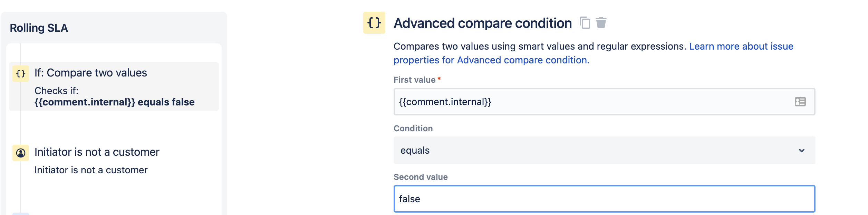Open the Condition dropdown showing equals

[587, 150]
